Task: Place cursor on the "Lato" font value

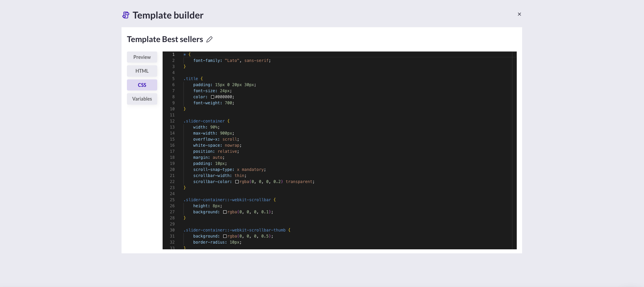Action: click(x=232, y=61)
